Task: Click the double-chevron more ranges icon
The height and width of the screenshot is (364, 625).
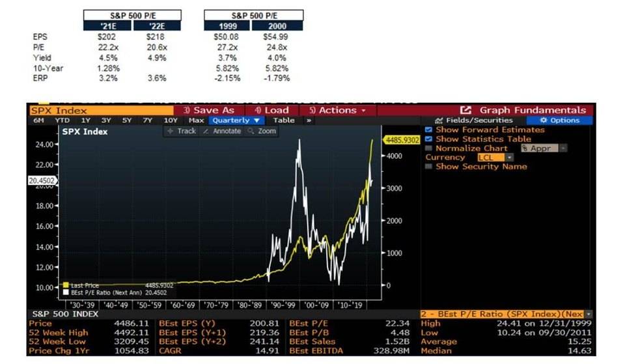Action: point(308,120)
